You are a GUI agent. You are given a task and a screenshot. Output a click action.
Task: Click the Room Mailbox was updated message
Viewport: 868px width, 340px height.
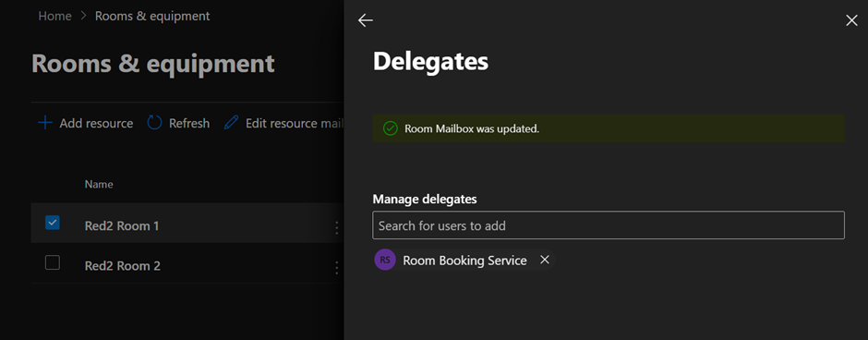click(x=472, y=128)
